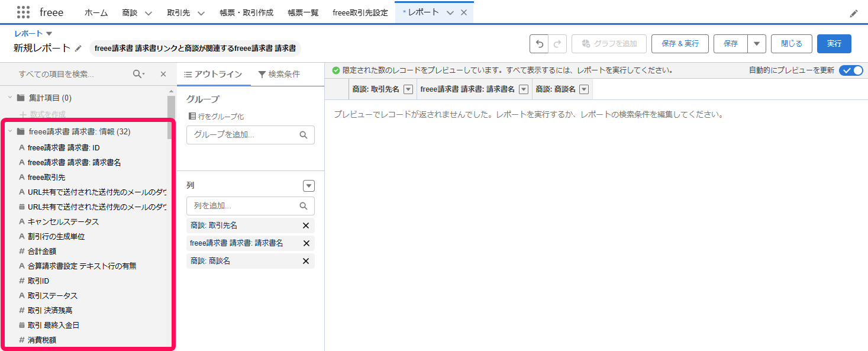Open 請求書名 column header menu
The height and width of the screenshot is (351, 868).
523,89
